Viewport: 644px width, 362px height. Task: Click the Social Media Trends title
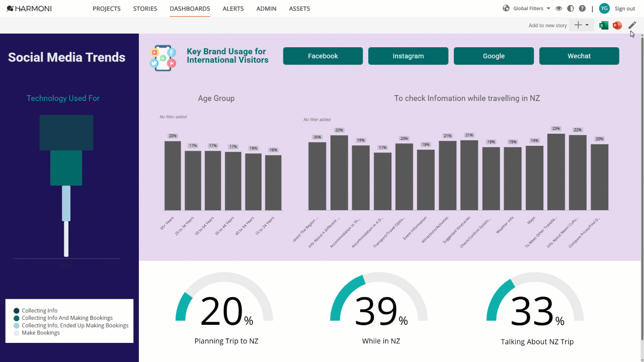(x=67, y=57)
